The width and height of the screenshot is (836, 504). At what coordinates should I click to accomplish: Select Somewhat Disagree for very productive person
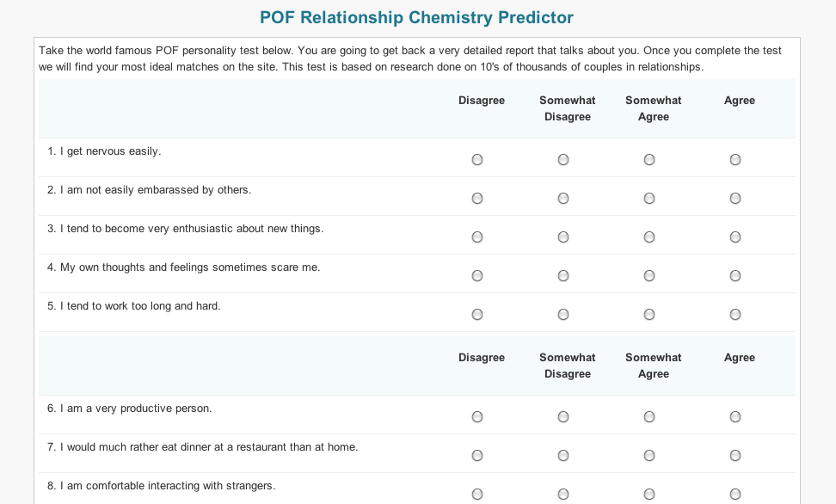pos(563,416)
